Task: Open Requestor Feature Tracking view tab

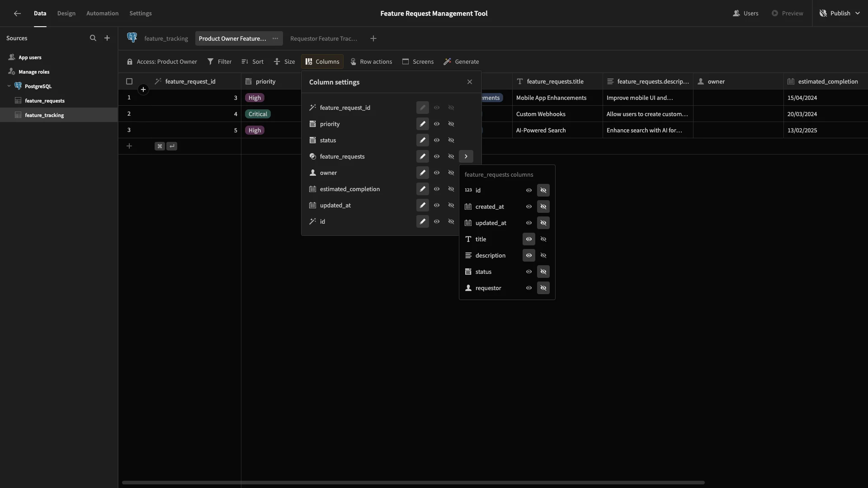Action: pos(324,38)
